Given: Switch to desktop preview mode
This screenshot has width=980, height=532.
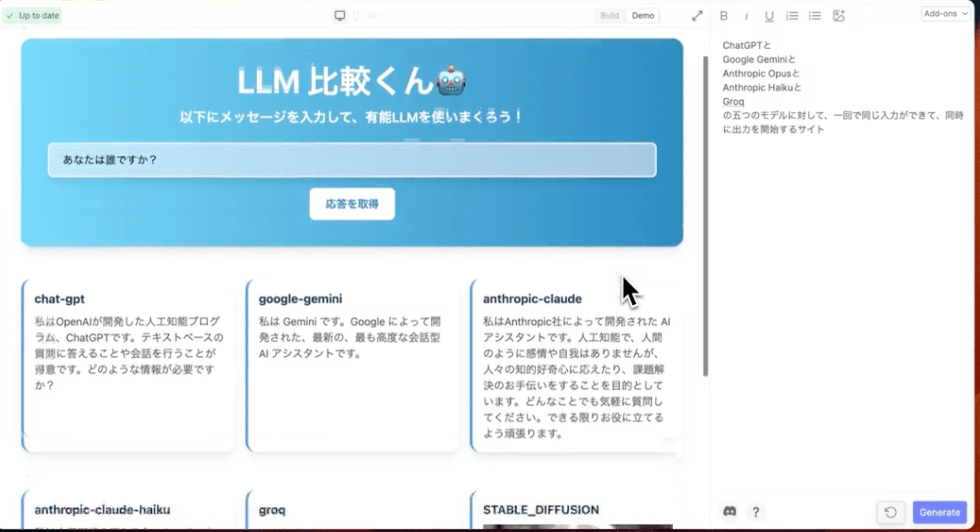Looking at the screenshot, I should click(x=340, y=16).
